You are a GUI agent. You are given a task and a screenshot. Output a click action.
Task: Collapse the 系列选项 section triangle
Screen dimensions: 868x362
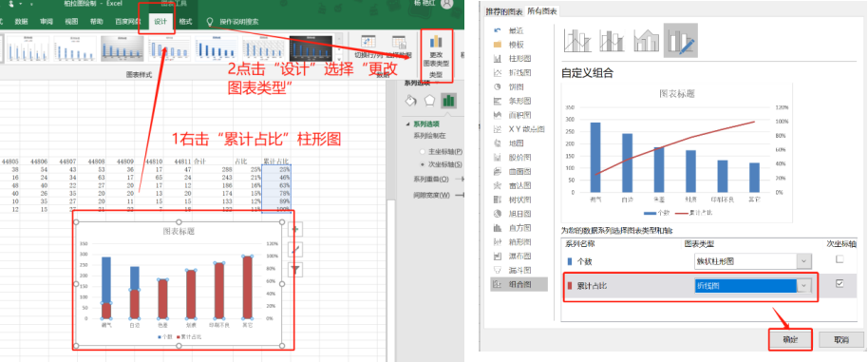(408, 124)
